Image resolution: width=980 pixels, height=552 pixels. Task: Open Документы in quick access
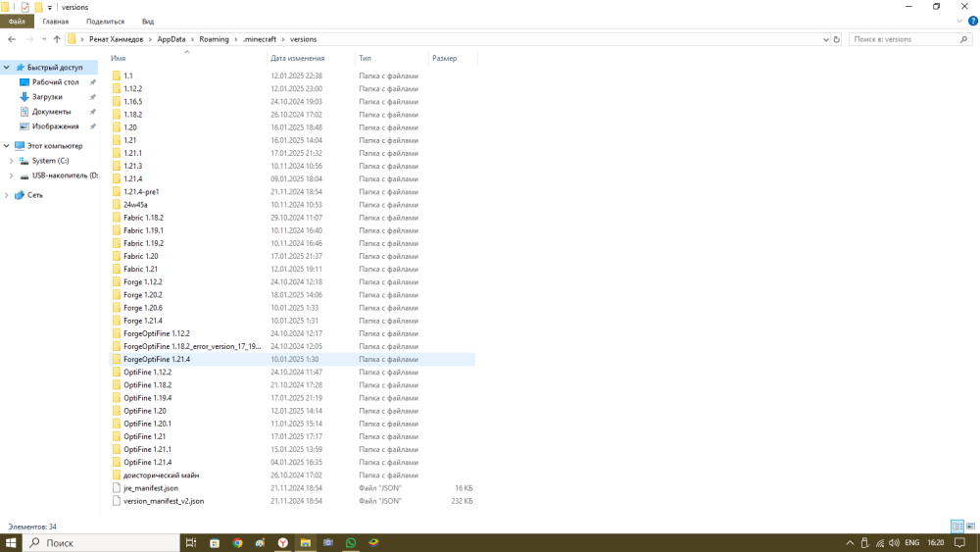point(51,112)
